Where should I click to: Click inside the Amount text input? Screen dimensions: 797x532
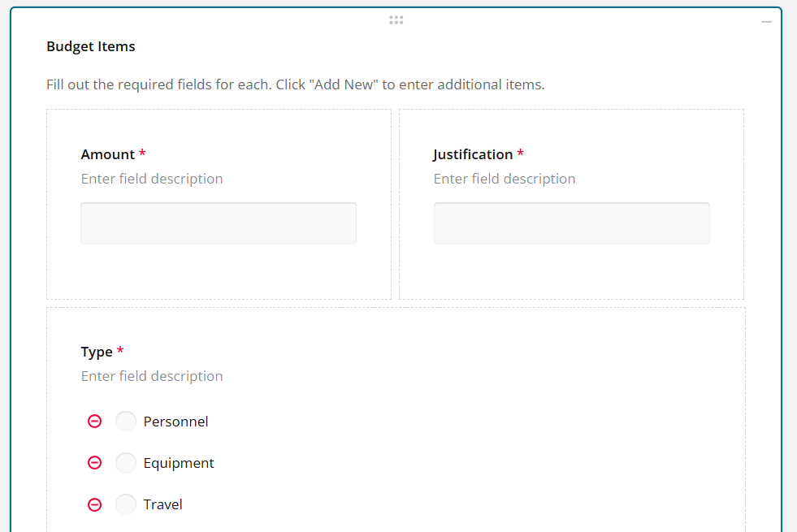point(218,223)
